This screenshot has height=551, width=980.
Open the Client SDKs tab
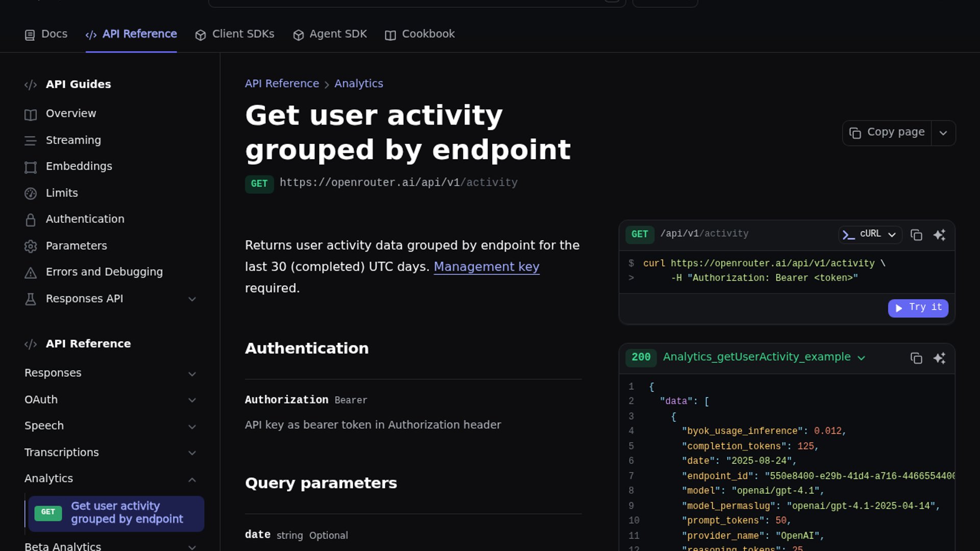(235, 34)
